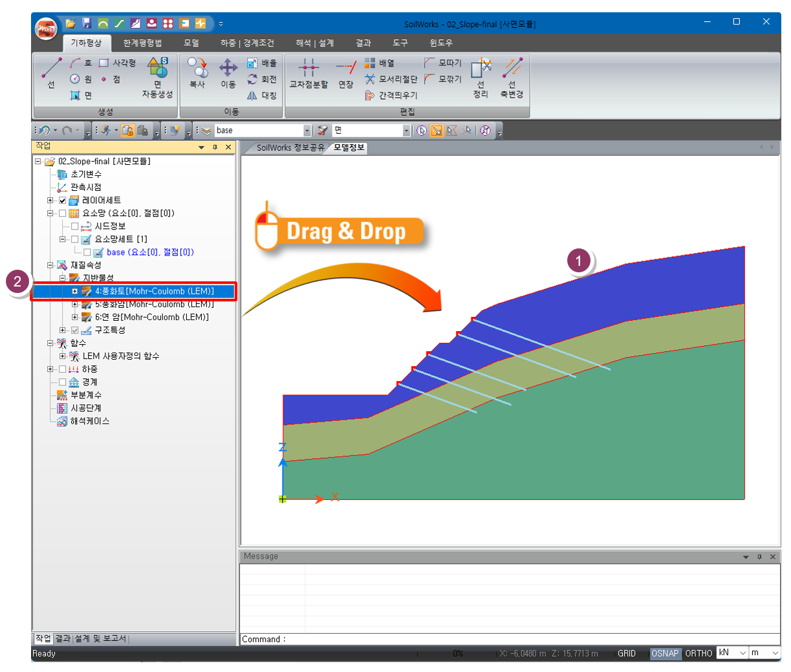Screen dimensions: 791x672
Task: Check the 요소망세트 [1] checkbox
Action: coord(75,239)
